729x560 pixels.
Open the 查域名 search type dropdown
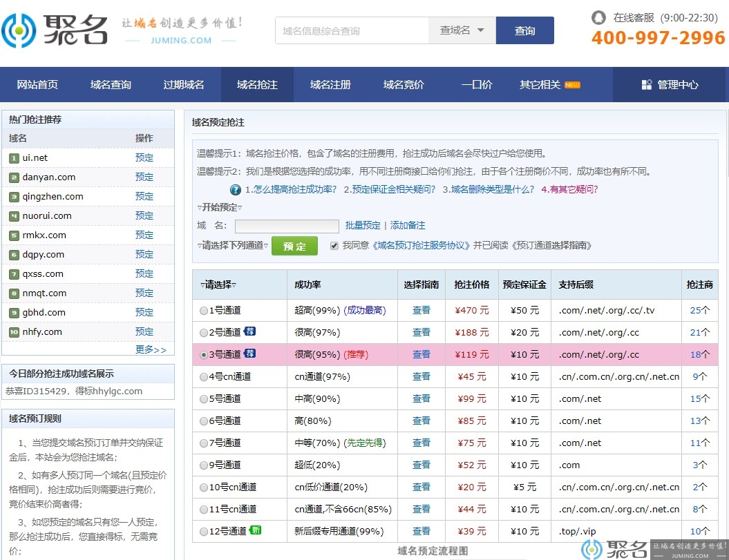click(x=462, y=30)
